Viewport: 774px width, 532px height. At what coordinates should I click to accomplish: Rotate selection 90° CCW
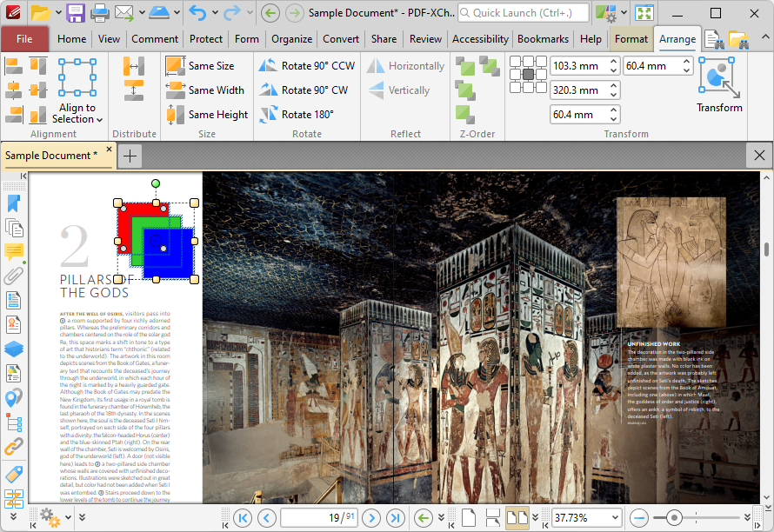307,66
